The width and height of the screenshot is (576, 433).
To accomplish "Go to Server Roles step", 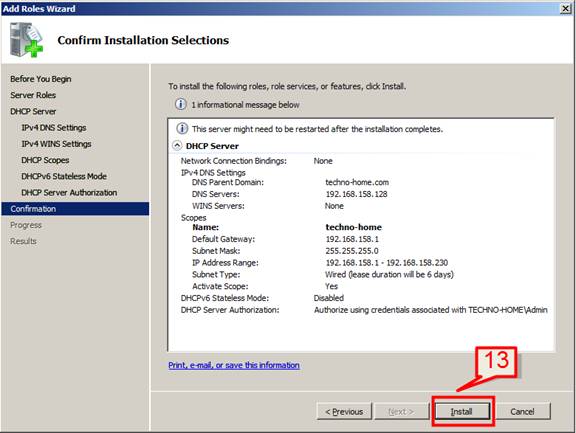I will coord(33,95).
